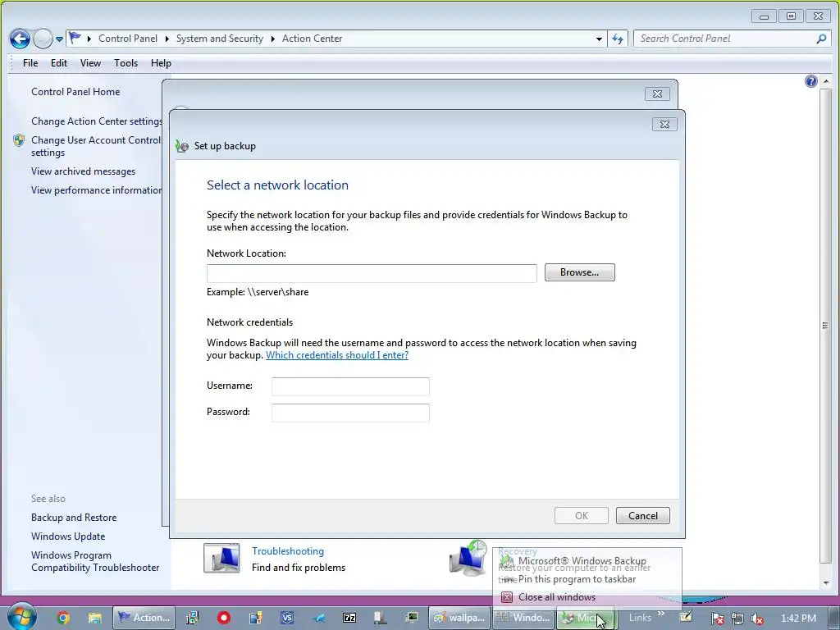Viewport: 840px width, 630px height.
Task: Click the vertical scrollbar down arrow
Action: point(825,583)
